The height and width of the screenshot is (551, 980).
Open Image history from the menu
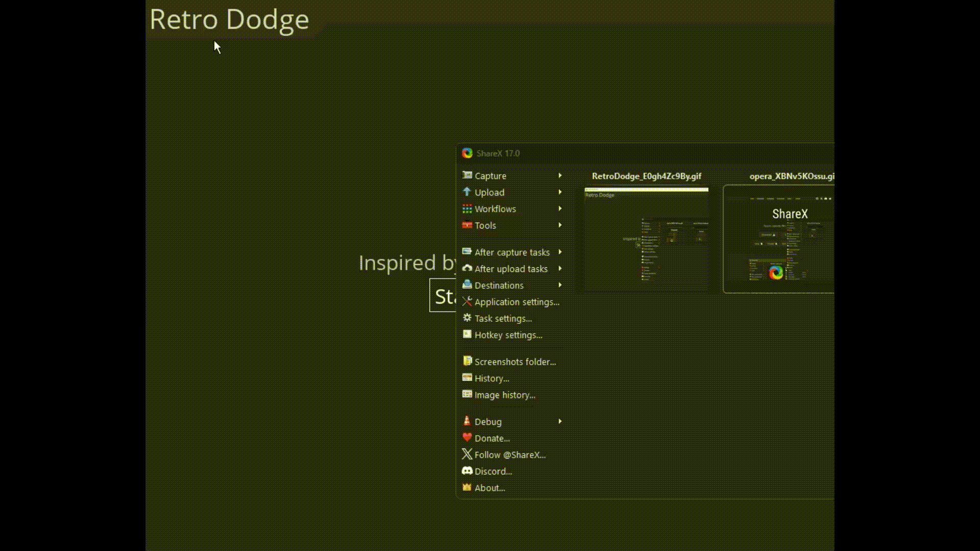point(504,394)
